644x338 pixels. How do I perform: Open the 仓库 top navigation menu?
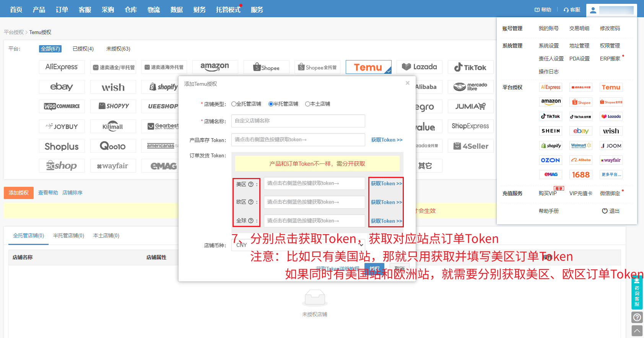[x=131, y=10]
